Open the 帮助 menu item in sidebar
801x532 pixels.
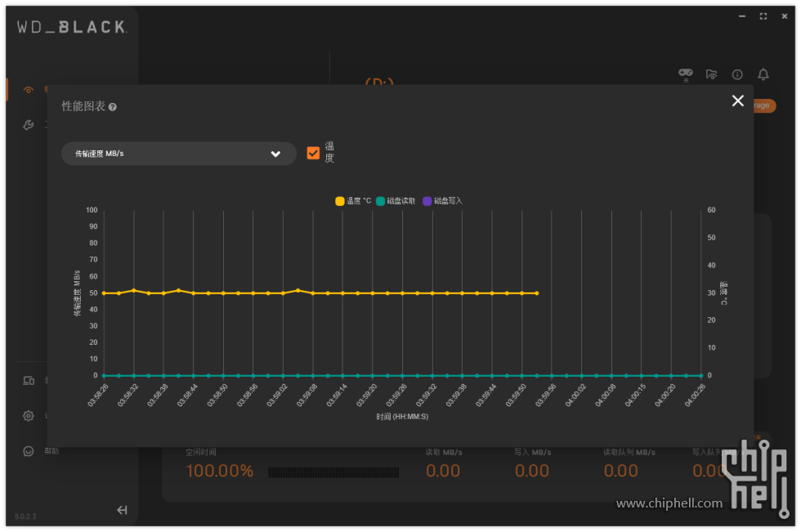[x=51, y=451]
